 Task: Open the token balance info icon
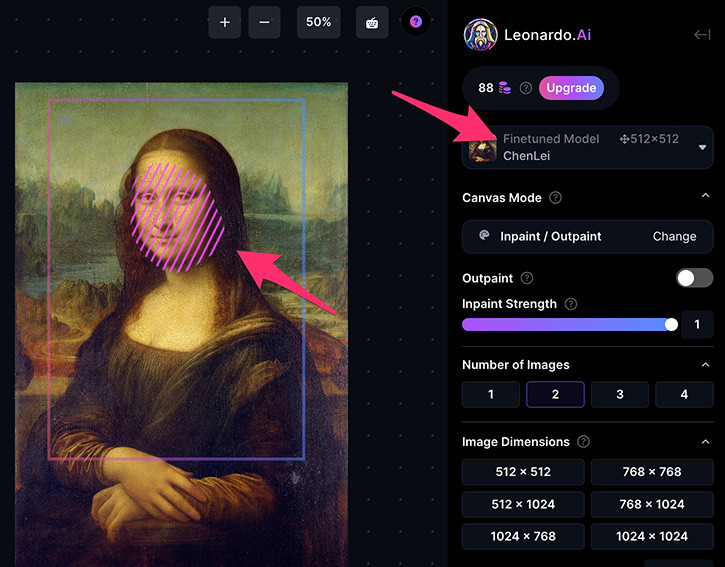(526, 88)
